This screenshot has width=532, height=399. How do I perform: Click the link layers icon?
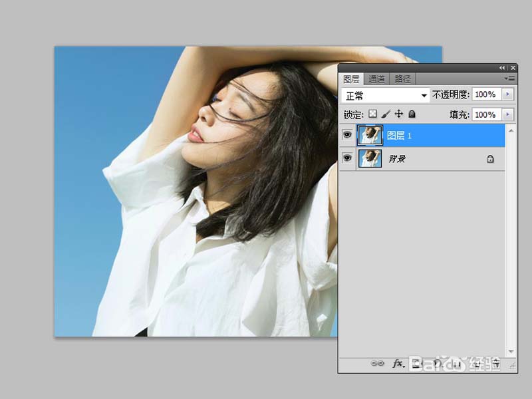click(x=378, y=364)
